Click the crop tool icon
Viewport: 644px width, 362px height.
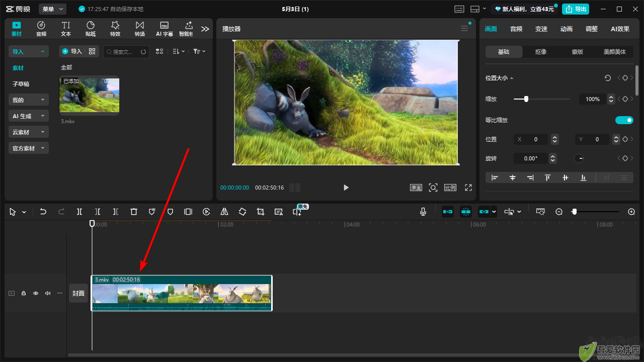[261, 212]
